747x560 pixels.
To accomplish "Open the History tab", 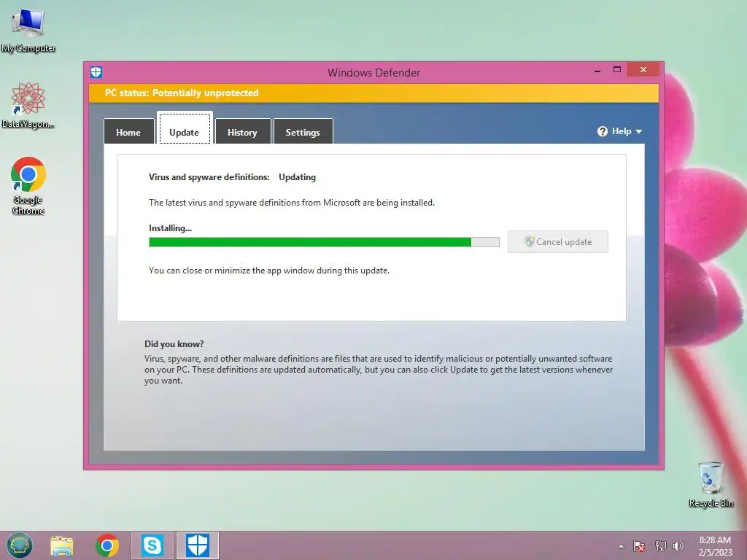I will [242, 131].
